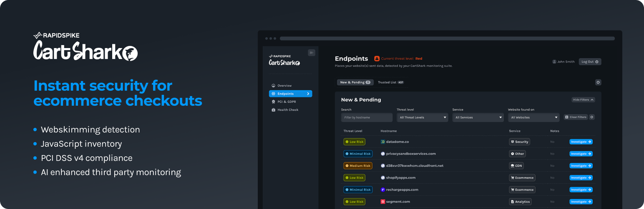Screen dimensions: 644x209
Task: Investigate the datadome.co endpoint
Action: 581,142
